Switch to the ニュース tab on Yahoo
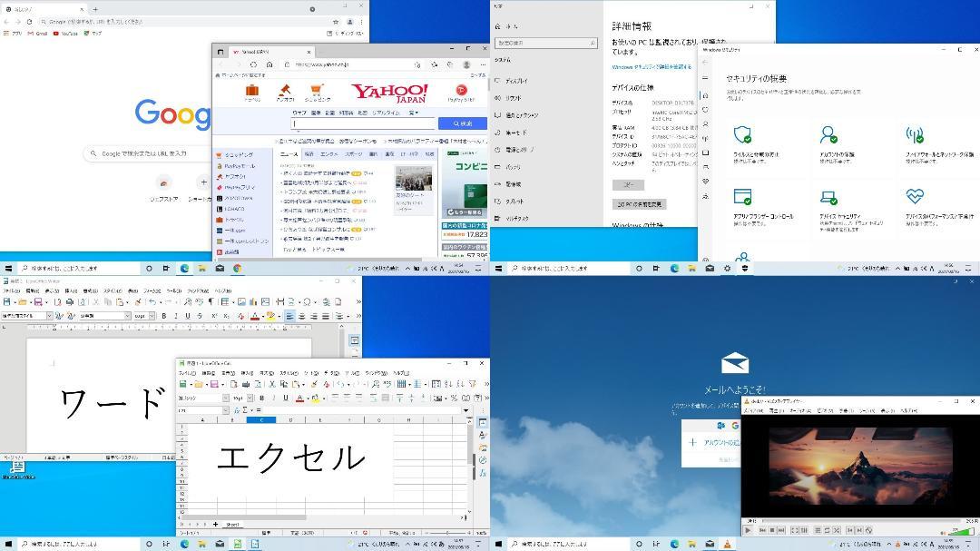 289,153
